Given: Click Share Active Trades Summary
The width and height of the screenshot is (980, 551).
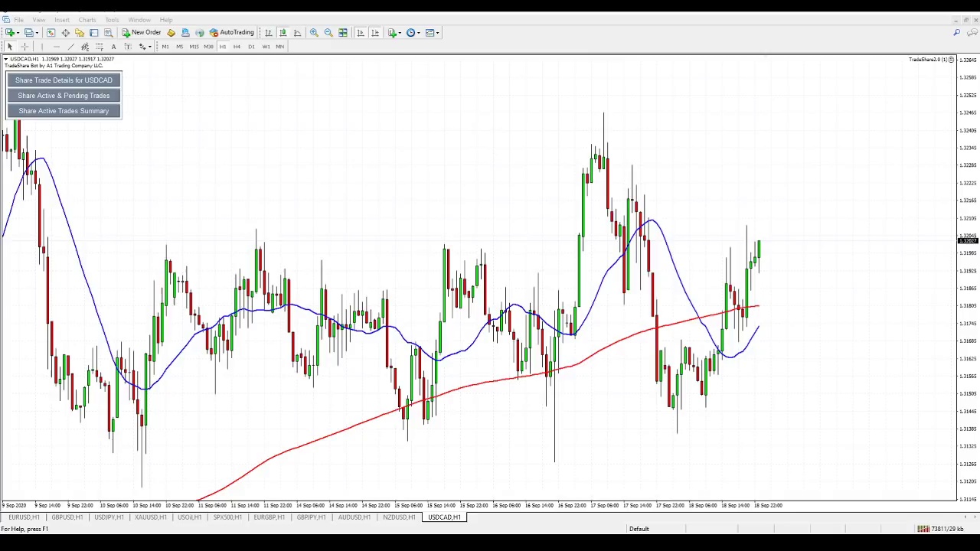Looking at the screenshot, I should coord(64,111).
